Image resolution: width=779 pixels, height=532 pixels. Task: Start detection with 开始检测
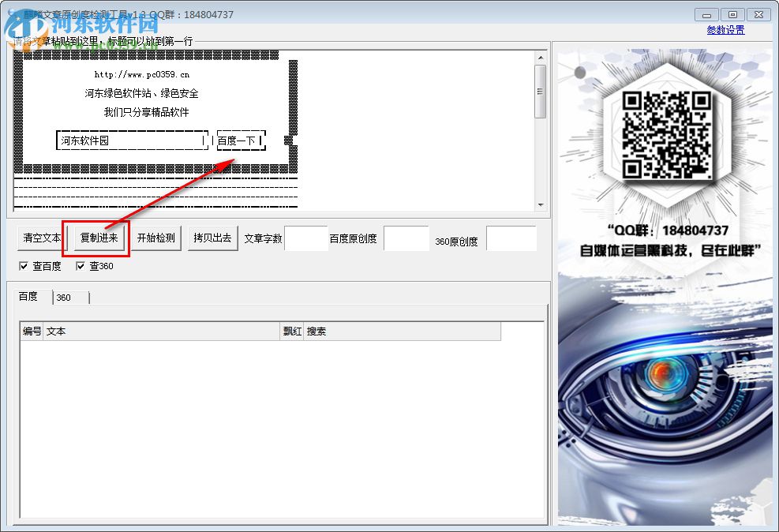156,238
